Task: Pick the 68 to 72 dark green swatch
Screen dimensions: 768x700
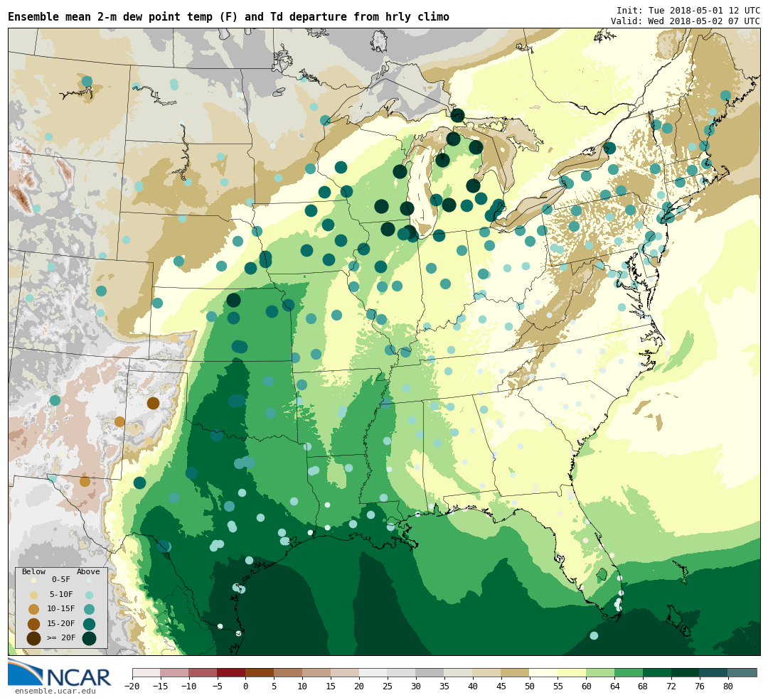Action: [x=658, y=673]
